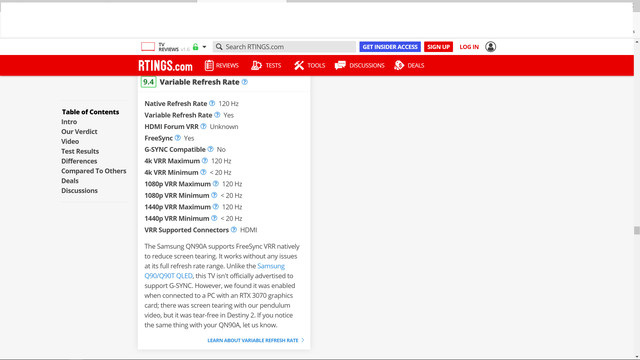Click help icon next to 1440p VRR Maximum

[x=216, y=207]
